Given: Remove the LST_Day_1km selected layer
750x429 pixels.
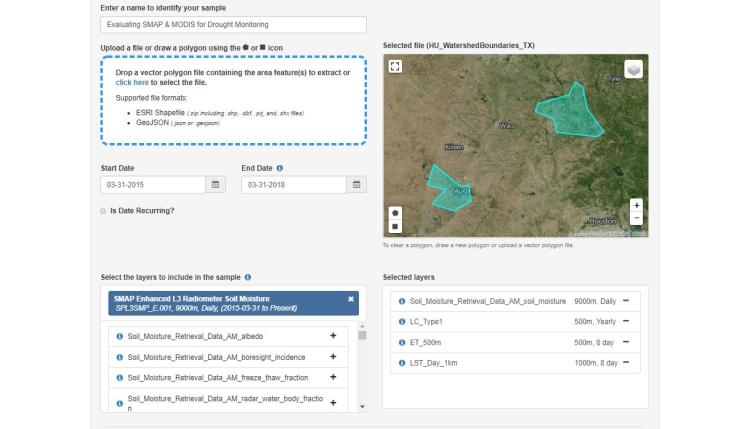Looking at the screenshot, I should (626, 363).
